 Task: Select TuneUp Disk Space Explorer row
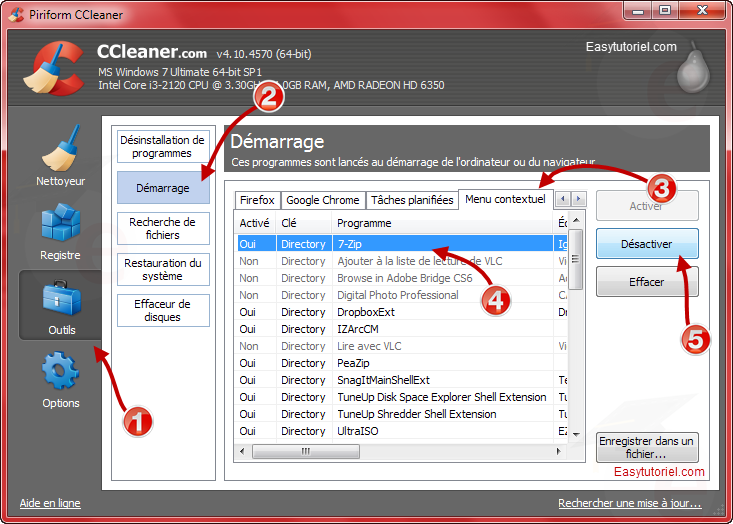401,397
